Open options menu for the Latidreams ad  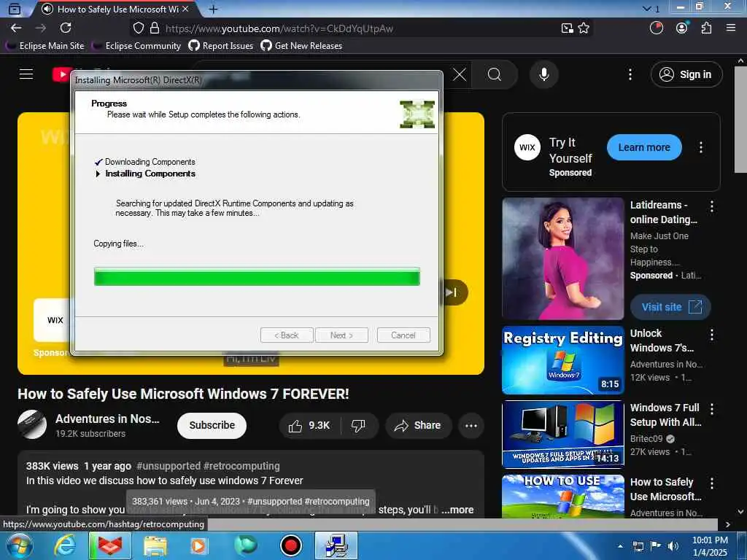[x=712, y=206]
